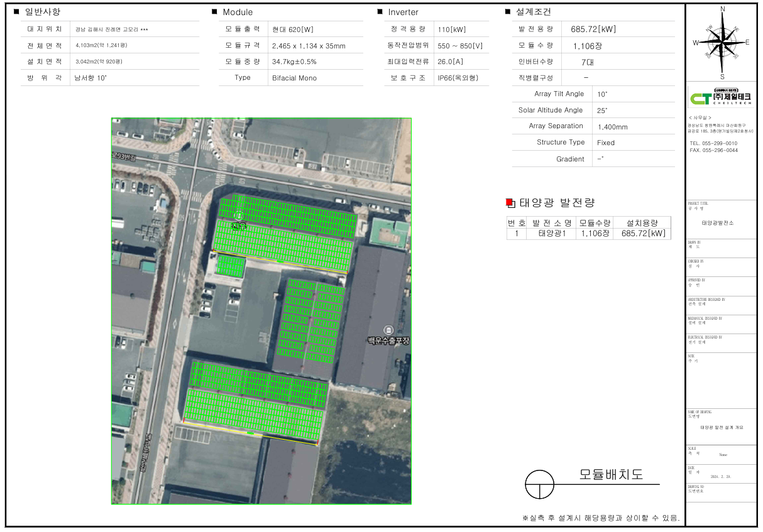Click the TEL. 055-299-0010 phone number
The height and width of the screenshot is (532, 763).
[713, 143]
